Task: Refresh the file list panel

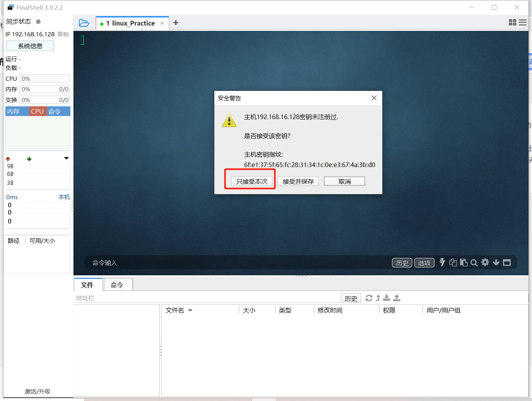Action: (x=369, y=298)
